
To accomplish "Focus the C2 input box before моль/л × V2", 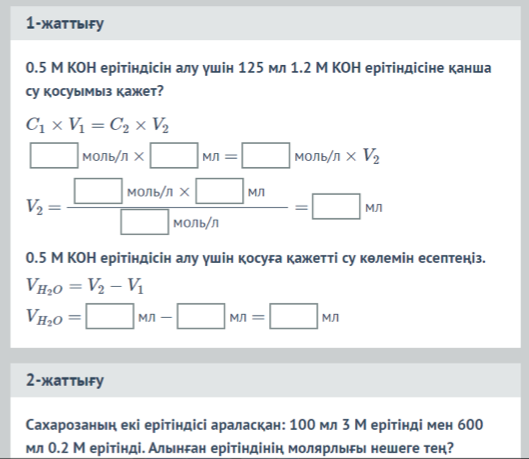I will [x=266, y=155].
